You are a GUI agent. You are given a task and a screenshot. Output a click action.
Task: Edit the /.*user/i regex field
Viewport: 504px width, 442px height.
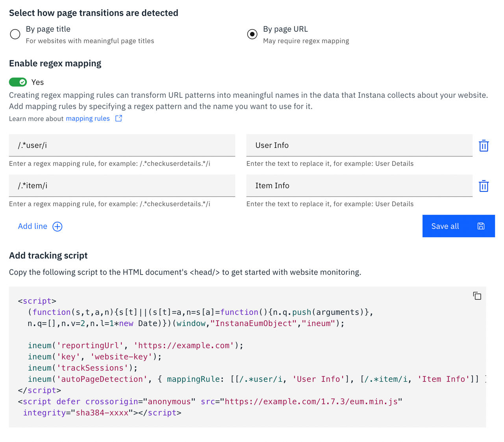pos(122,145)
